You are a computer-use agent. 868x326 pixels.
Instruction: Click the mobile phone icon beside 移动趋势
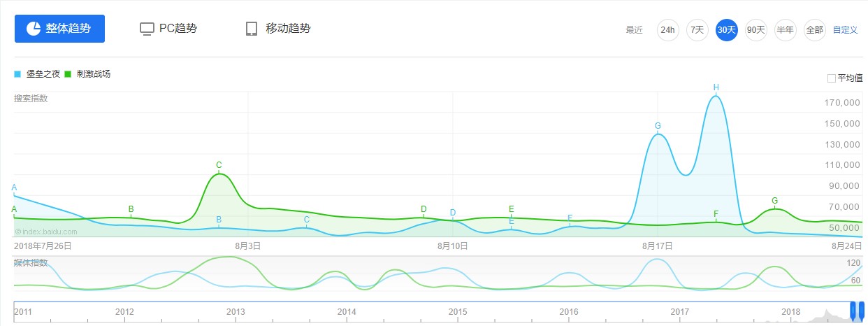[252, 29]
